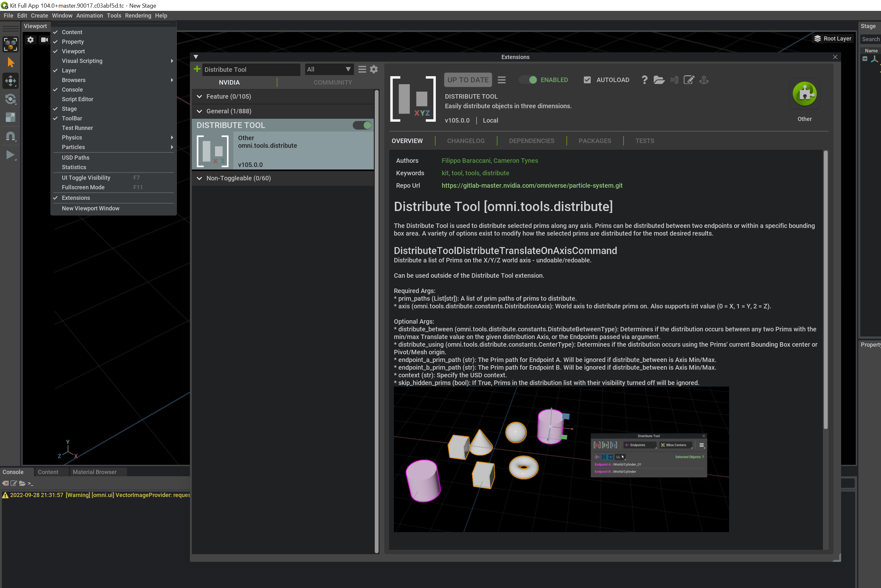Click the Play simulation button

pos(11,155)
